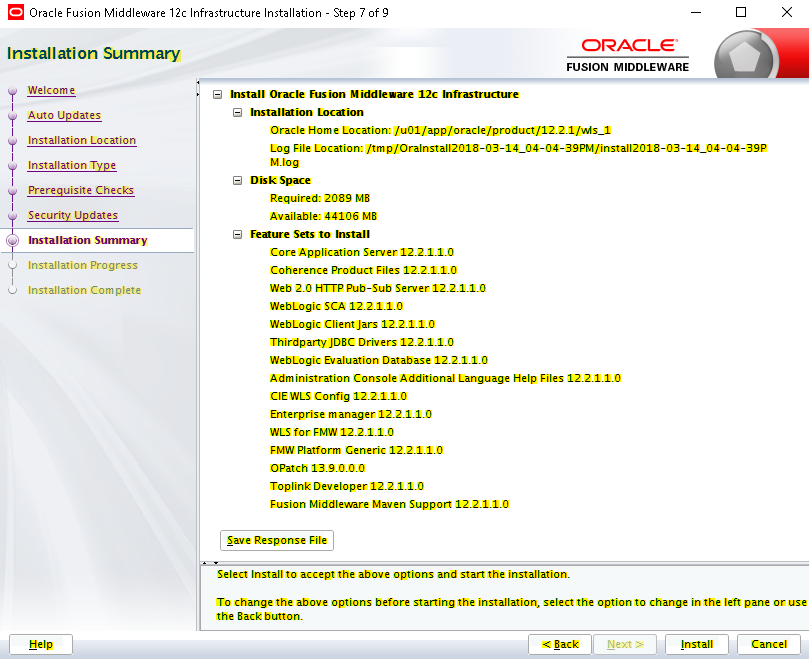This screenshot has height=659, width=809.
Task: Click the Oracle window icon in the title bar
Action: (15, 12)
